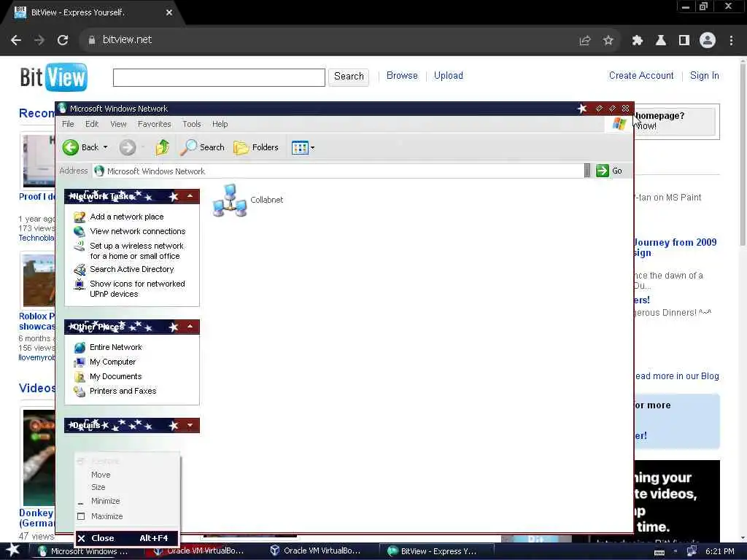The width and height of the screenshot is (747, 560).
Task: Open the address bar dropdown arrow
Action: pyautogui.click(x=587, y=171)
